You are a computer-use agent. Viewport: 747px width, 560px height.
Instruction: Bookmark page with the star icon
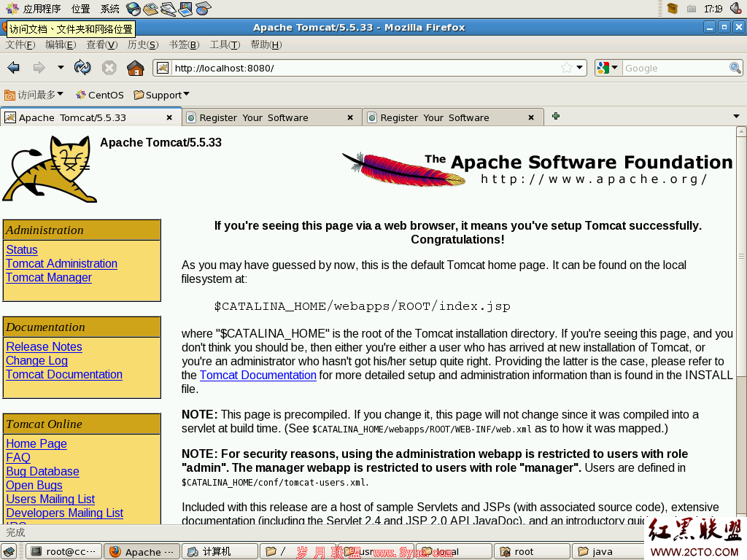[566, 68]
